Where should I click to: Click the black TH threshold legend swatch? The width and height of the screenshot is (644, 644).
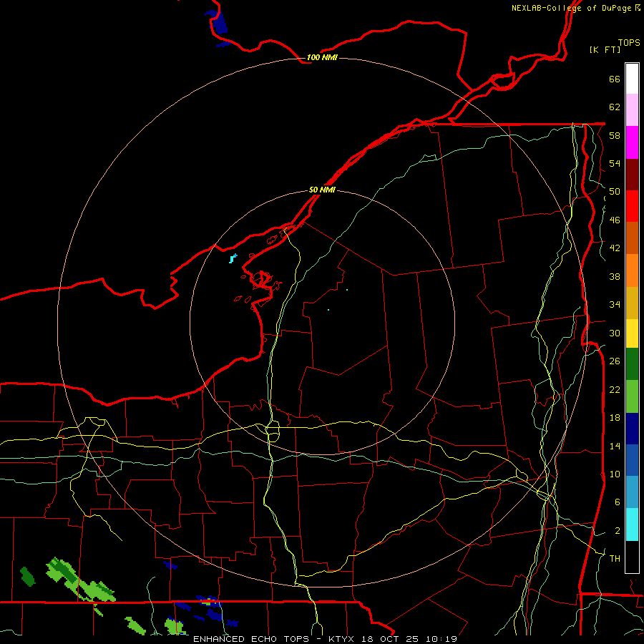coord(632,557)
